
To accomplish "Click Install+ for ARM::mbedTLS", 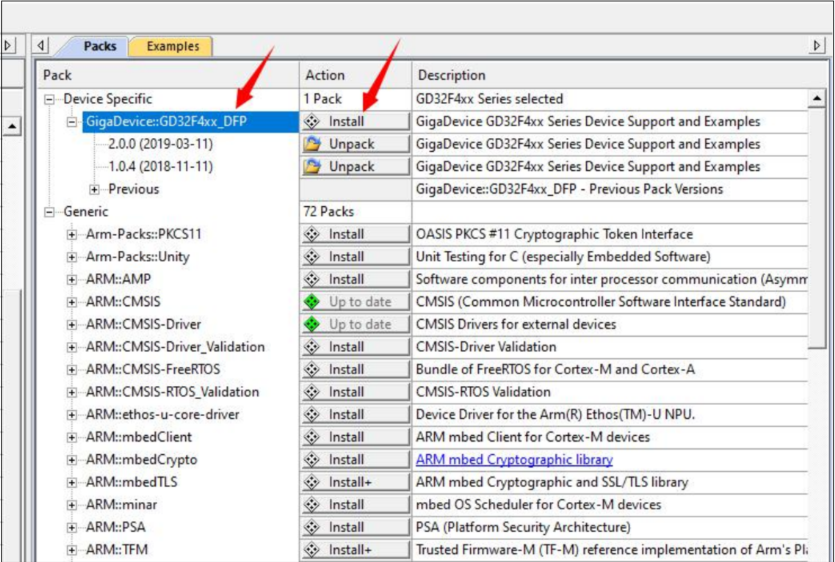I will point(356,482).
